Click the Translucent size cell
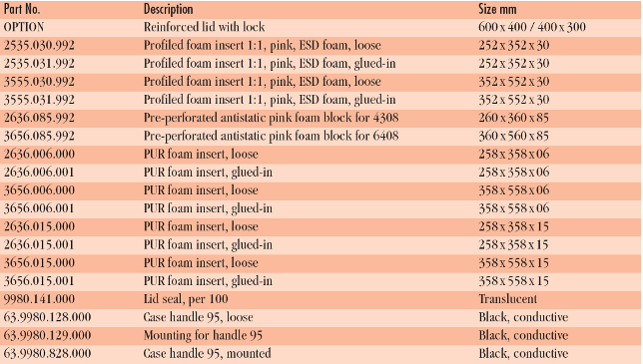 507,299
